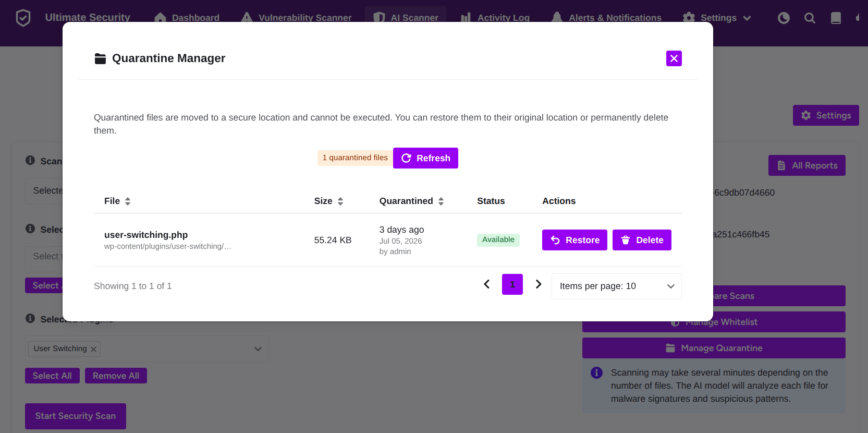Expand the Settings nav dropdown
The width and height of the screenshot is (868, 433).
(717, 18)
